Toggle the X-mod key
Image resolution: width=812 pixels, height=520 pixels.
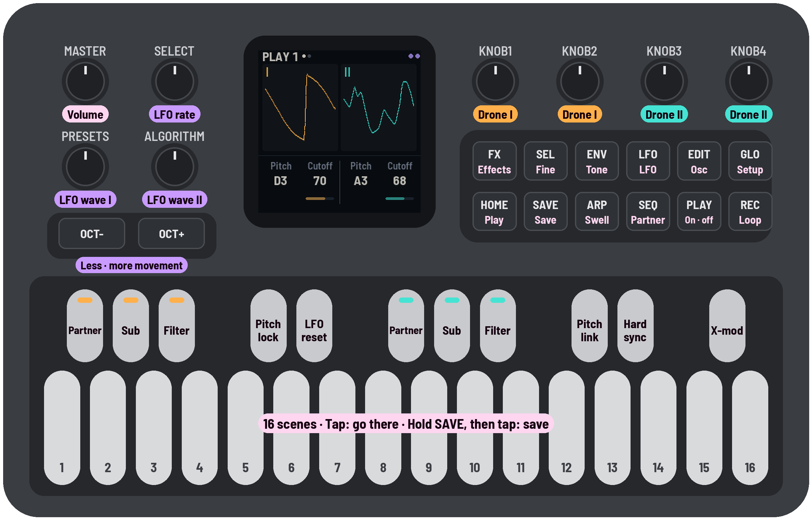click(x=727, y=326)
